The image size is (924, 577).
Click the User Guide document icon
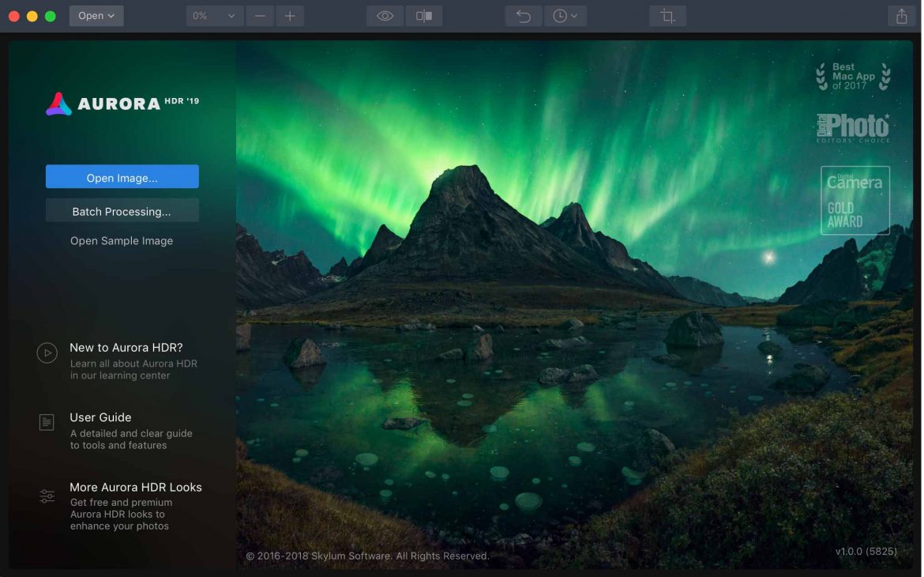(x=47, y=423)
